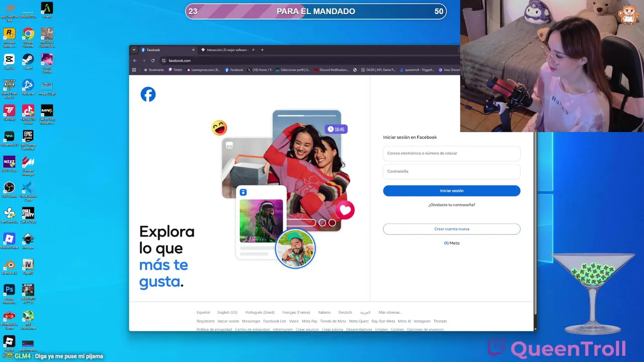Open Visual Studio Code shortcut
Screen dimensions: 644x362
click(28, 192)
